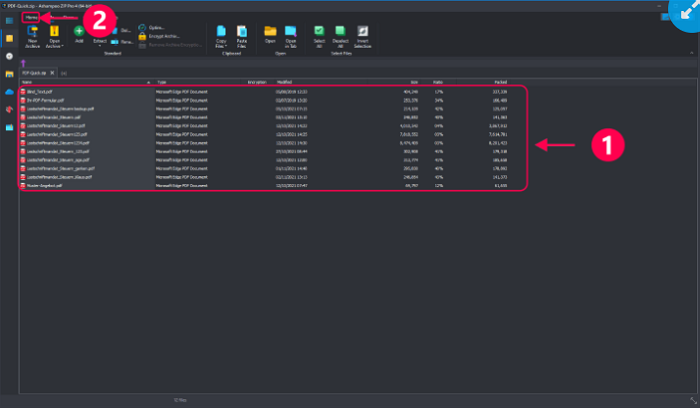Image resolution: width=700 pixels, height=408 pixels.
Task: Click the tab list arrow beside the PDF-Quick.zip tab
Action: pos(64,73)
